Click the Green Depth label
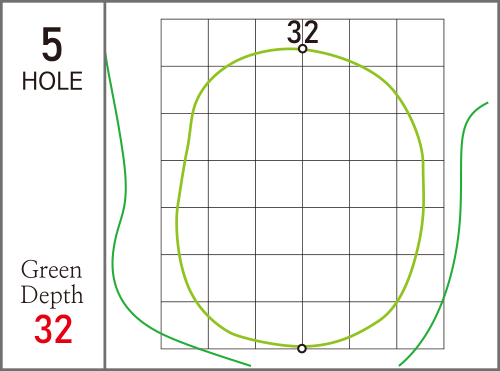 52,282
